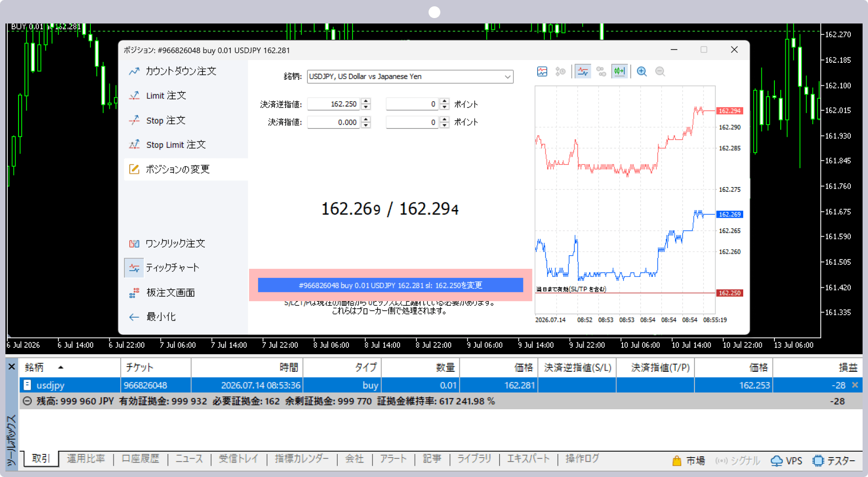Click the 決済指値 price field 0.000
Screen dimensions: 868x477
[334, 122]
